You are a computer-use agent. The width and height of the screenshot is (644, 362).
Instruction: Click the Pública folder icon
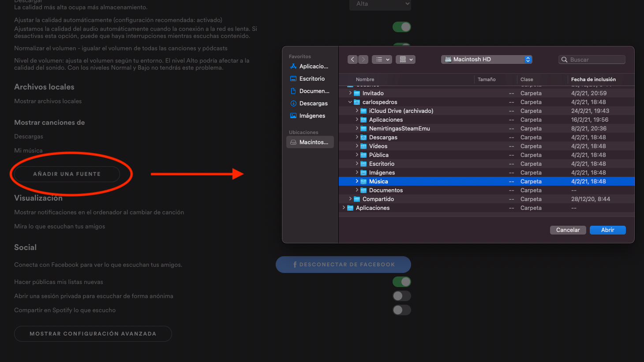point(363,155)
